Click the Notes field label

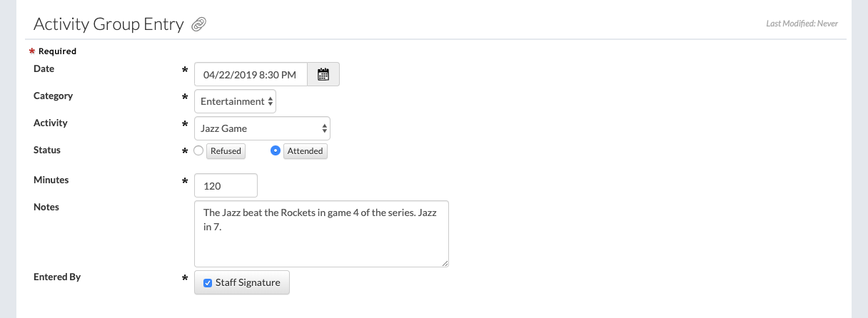click(46, 207)
